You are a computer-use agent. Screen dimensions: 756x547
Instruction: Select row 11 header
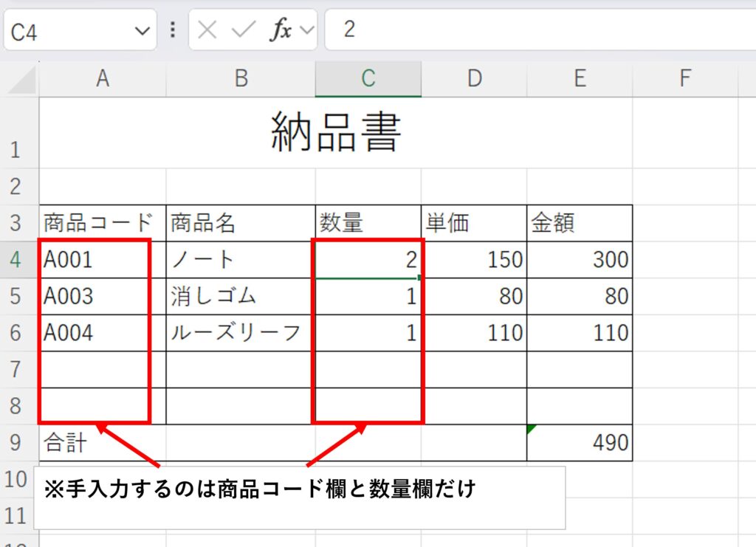[16, 516]
